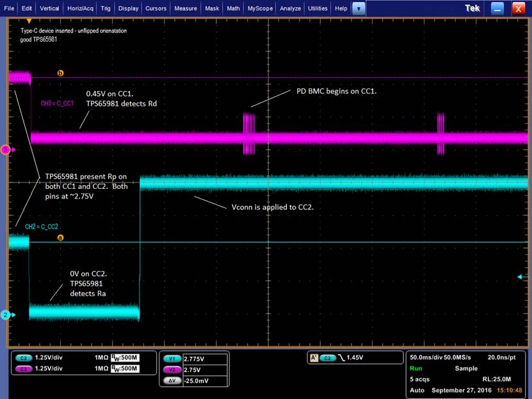
Task: Click the timestamp 15:10:48
Action: tap(509, 390)
